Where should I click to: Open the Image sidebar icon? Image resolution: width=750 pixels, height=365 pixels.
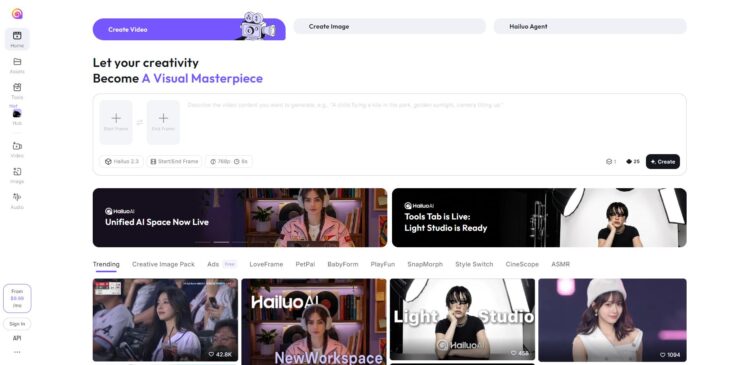(x=17, y=172)
